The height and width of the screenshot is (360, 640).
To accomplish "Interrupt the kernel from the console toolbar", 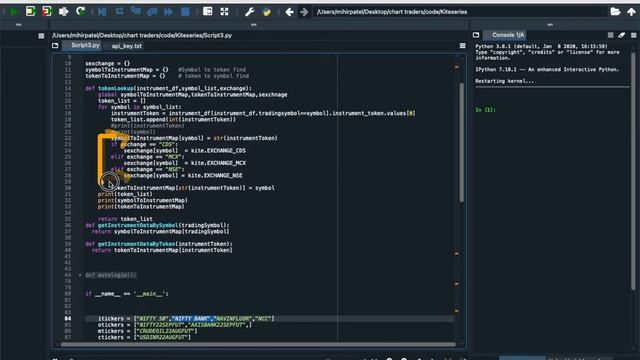I will 611,35.
